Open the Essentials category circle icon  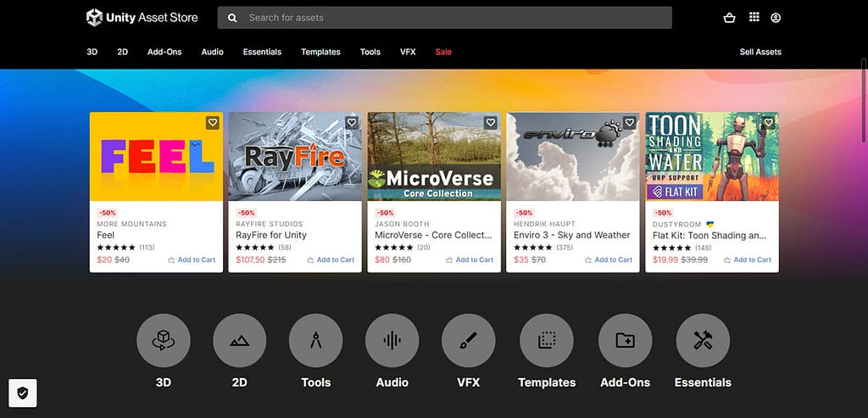point(703,340)
